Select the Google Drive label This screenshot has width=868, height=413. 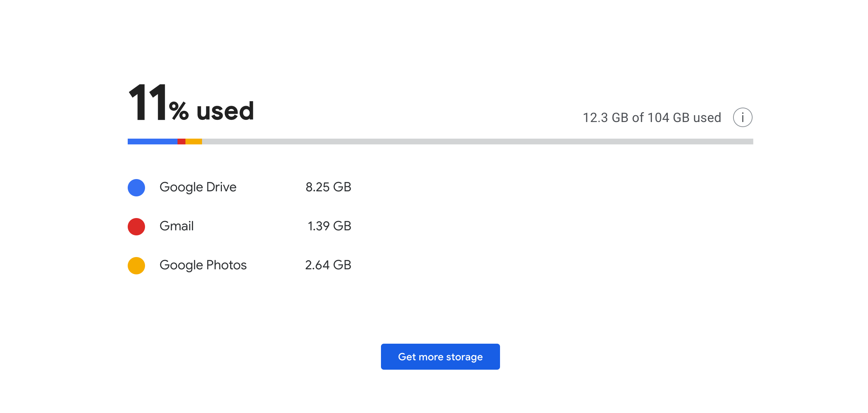coord(198,187)
